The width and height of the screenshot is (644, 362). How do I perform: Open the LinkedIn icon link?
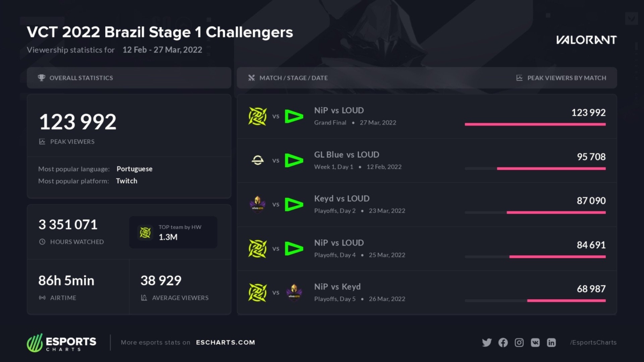551,343
